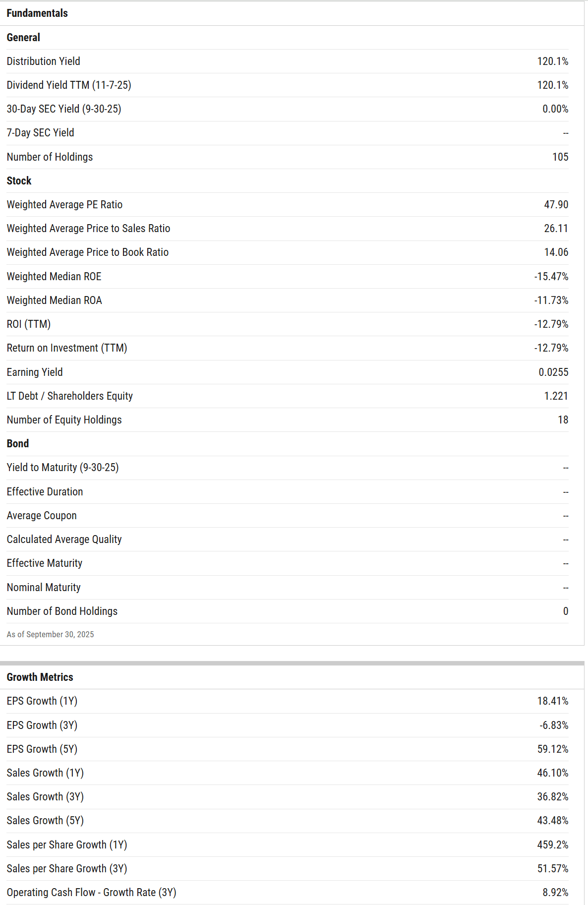Select the 30-Day SEC Yield row label
Viewport: 588px width, 905px height.
pos(64,109)
